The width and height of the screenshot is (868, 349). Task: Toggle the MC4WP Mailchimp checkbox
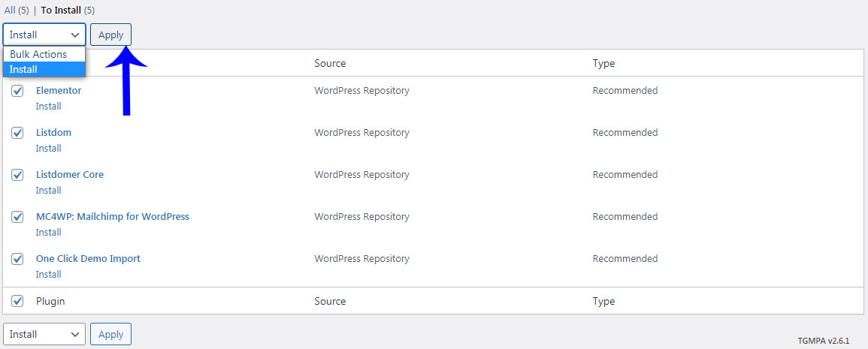tap(17, 217)
